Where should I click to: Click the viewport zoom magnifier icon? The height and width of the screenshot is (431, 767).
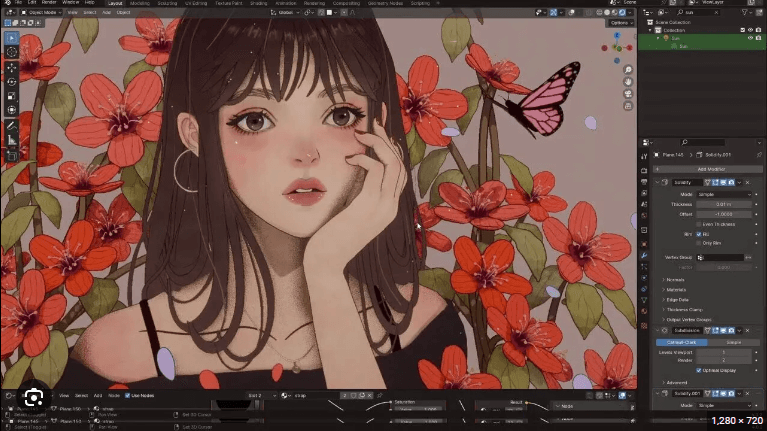click(x=629, y=69)
